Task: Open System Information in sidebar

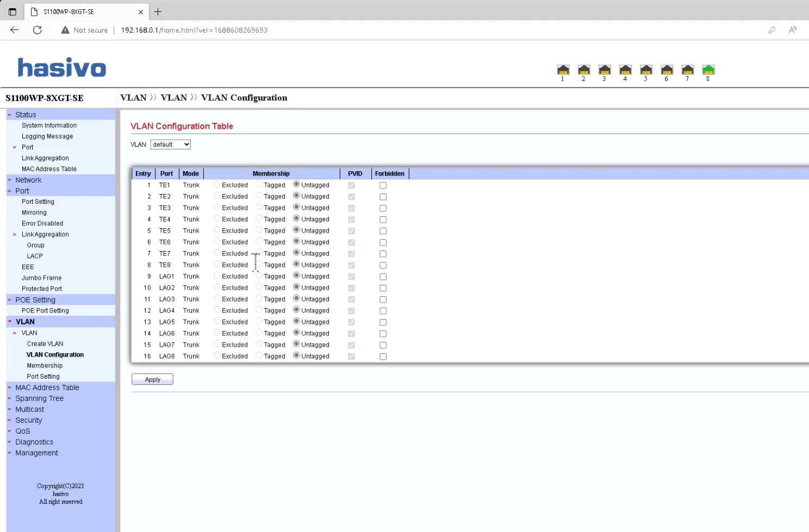Action: coord(49,126)
